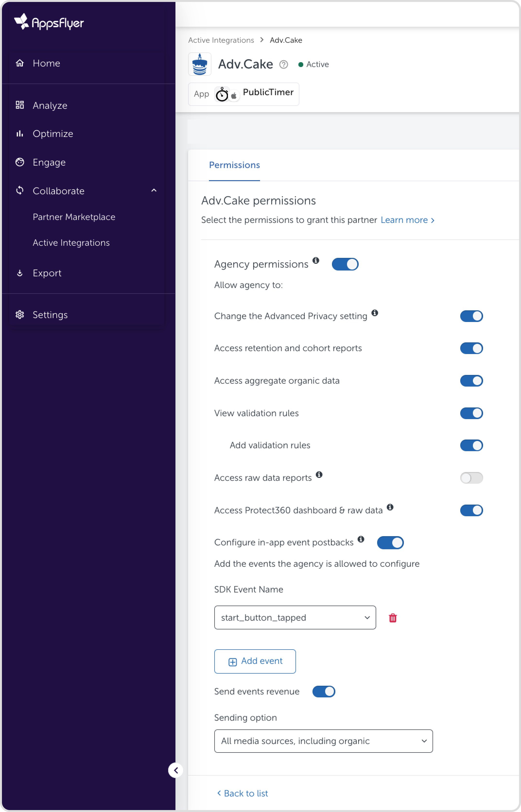Click the Analyze dashboard icon
Viewport: 521px width, 812px height.
pos(20,105)
